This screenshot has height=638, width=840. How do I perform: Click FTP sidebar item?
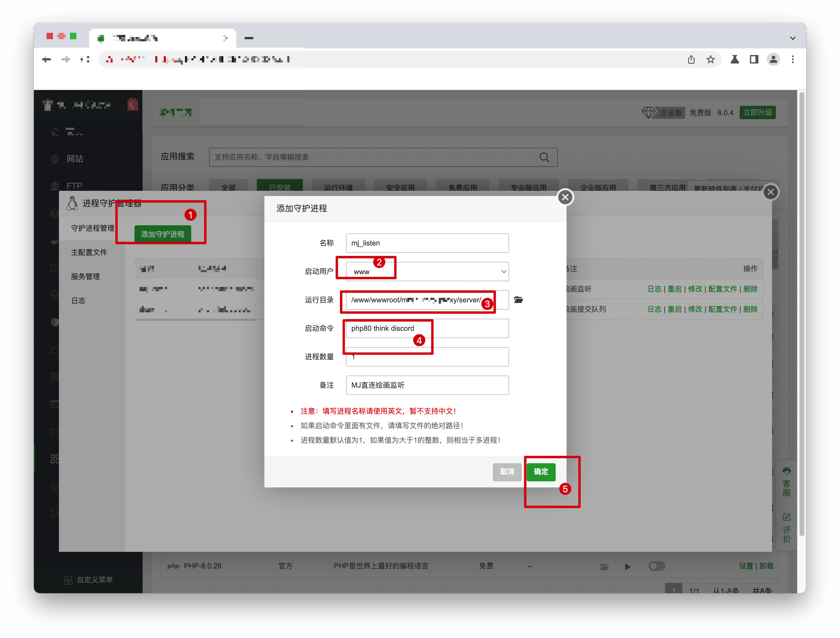click(x=74, y=186)
